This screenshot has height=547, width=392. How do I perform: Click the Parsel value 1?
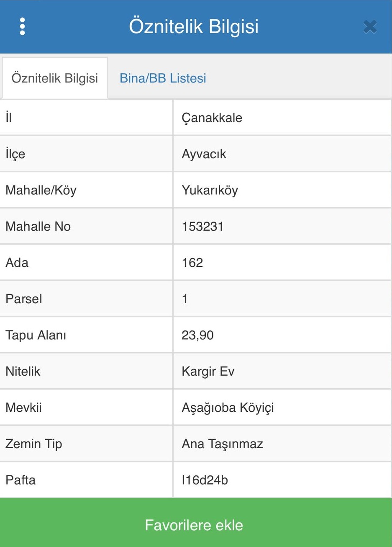click(185, 299)
